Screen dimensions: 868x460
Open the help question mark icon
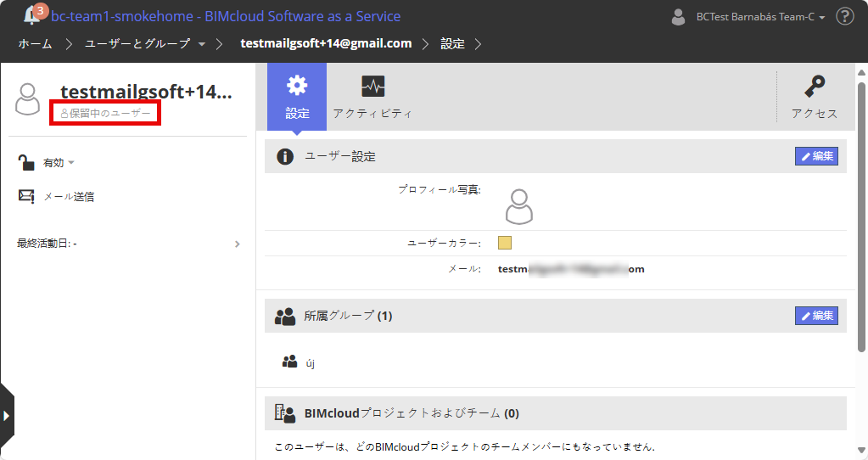click(x=845, y=16)
